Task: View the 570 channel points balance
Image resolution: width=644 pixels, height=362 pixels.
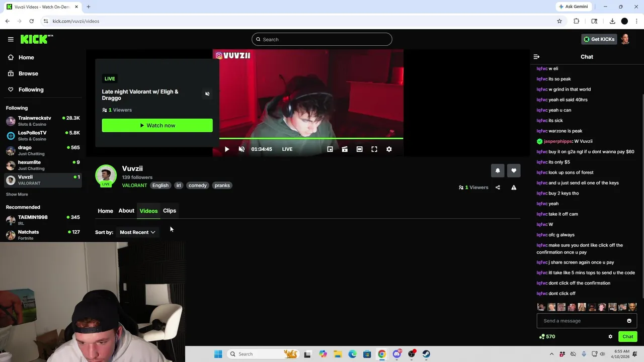Action: pyautogui.click(x=547, y=337)
